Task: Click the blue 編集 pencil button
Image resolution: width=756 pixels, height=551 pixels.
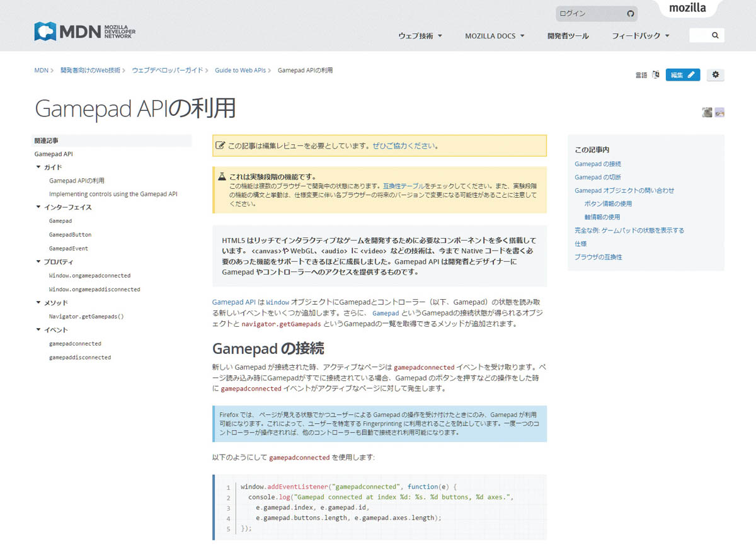Action: 682,74
